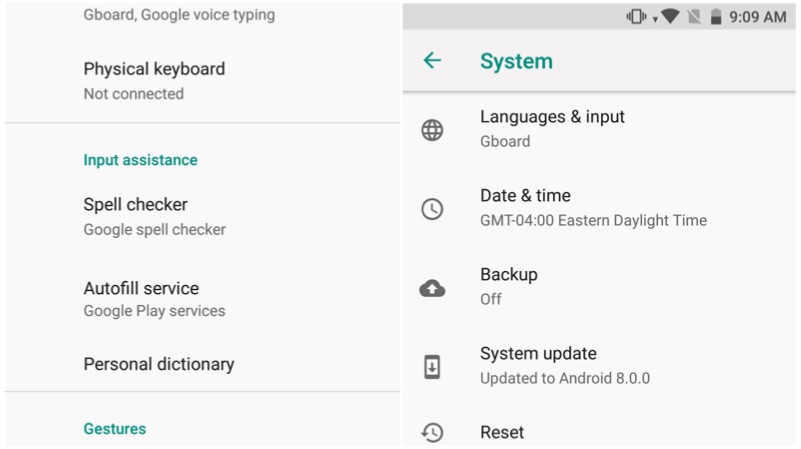The image size is (801, 449).
Task: Tap the battery status icon
Action: tap(716, 17)
